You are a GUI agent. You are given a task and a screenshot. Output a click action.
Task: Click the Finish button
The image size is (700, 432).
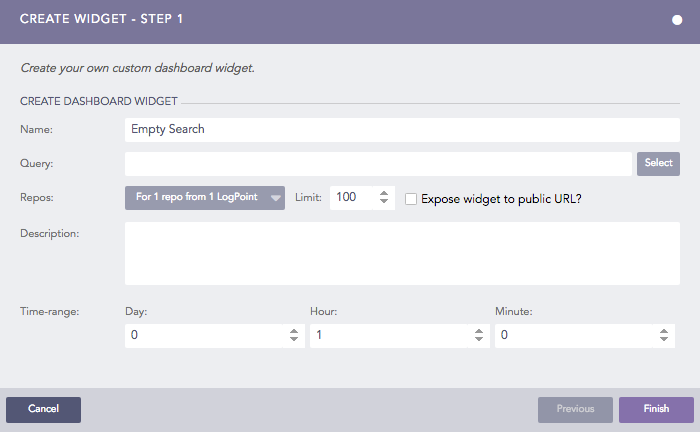click(656, 409)
